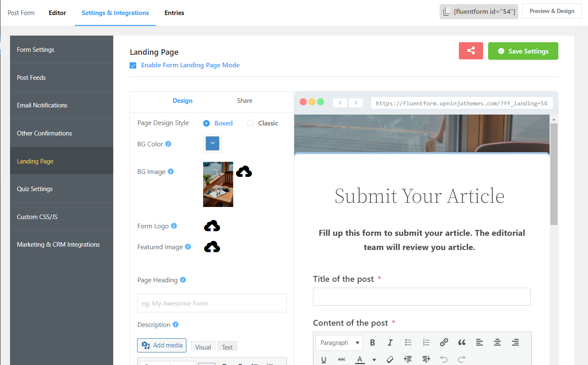Click the blue BG Color swatch
The width and height of the screenshot is (588, 365).
212,143
